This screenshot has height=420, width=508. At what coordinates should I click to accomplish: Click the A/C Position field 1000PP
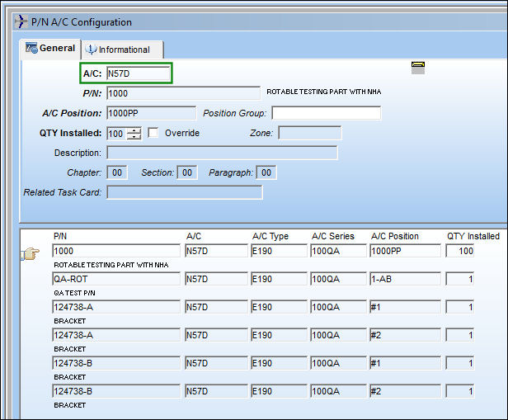[x=151, y=113]
